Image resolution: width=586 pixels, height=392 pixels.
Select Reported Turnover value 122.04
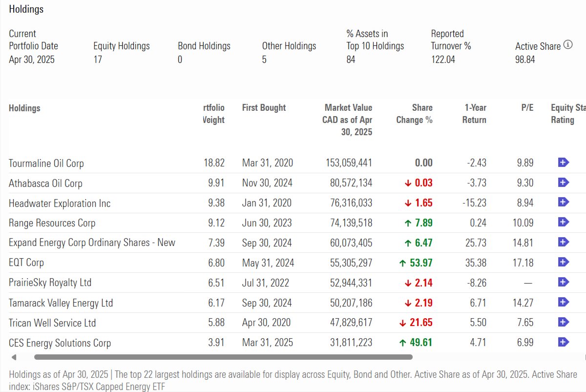coord(444,60)
